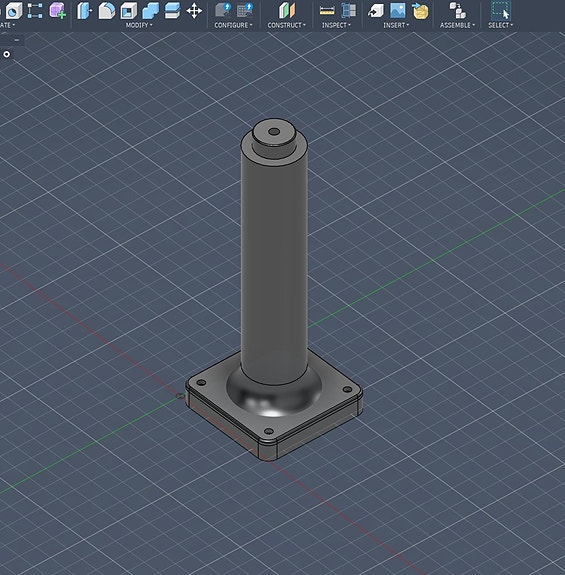Click the small hole atop the cylinder
This screenshot has height=575, width=565.
[274, 132]
